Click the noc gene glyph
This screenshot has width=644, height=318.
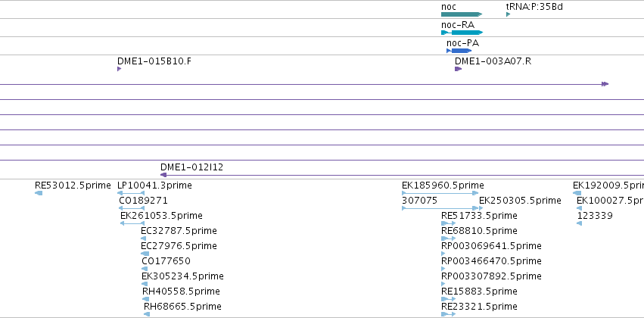click(461, 14)
